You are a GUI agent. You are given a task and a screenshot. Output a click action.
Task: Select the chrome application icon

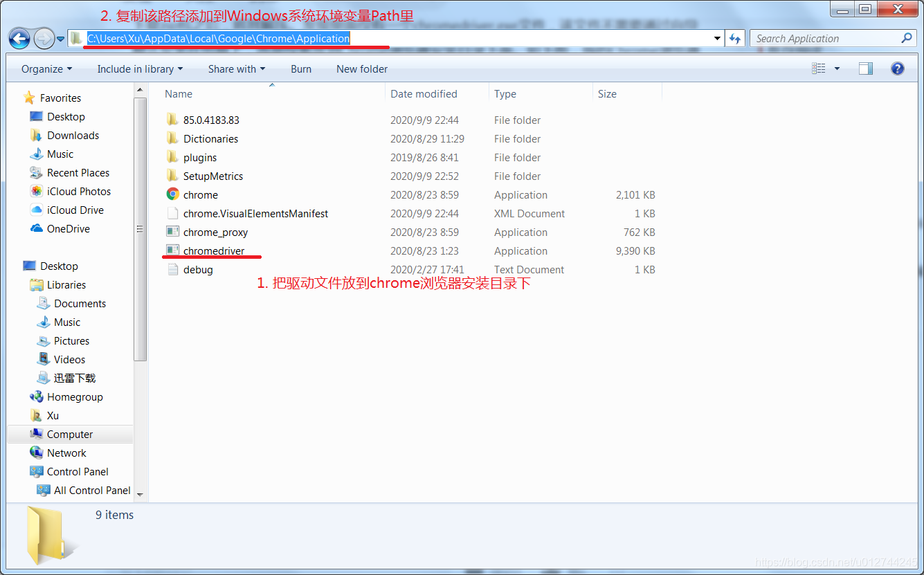tap(172, 194)
